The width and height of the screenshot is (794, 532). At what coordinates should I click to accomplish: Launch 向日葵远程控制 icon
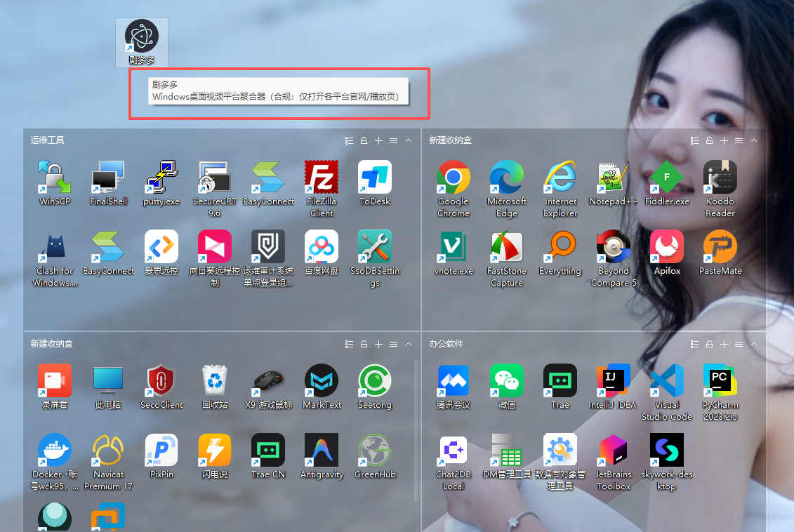pos(215,259)
